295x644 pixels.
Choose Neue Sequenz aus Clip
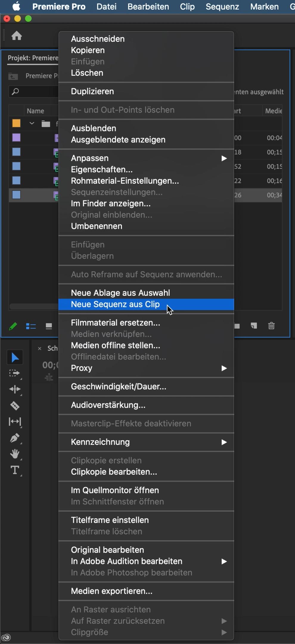coord(116,304)
